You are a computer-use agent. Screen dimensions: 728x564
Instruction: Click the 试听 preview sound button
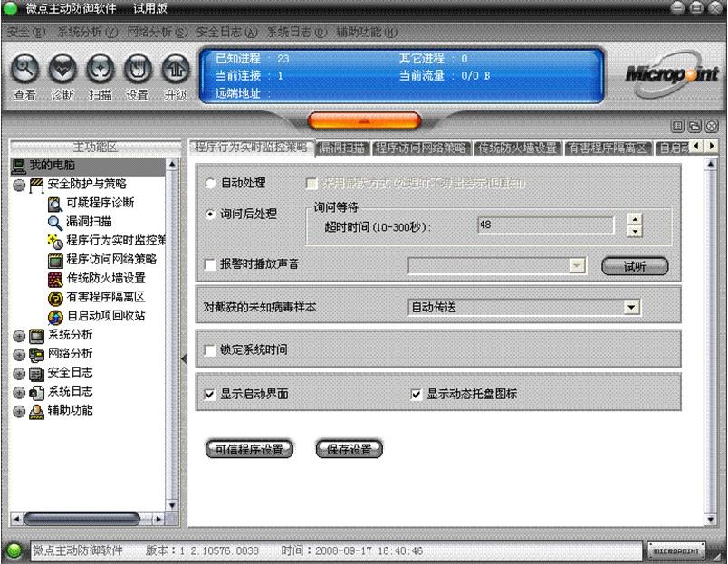click(x=635, y=266)
